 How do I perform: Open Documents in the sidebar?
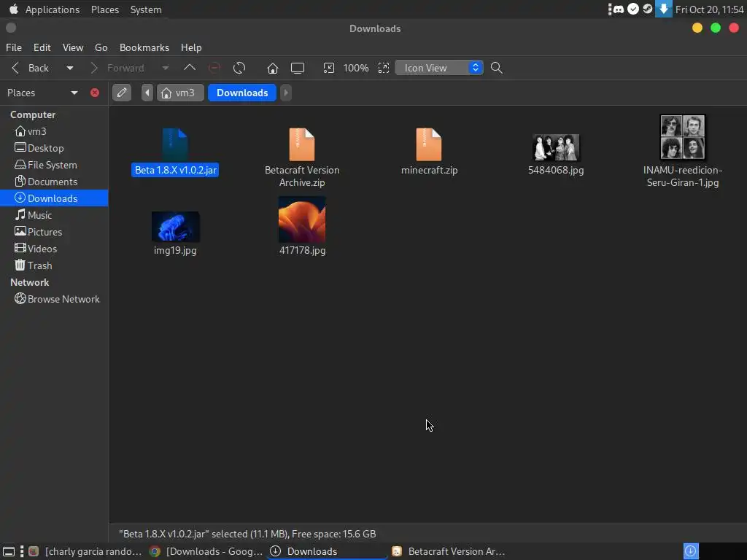click(54, 182)
